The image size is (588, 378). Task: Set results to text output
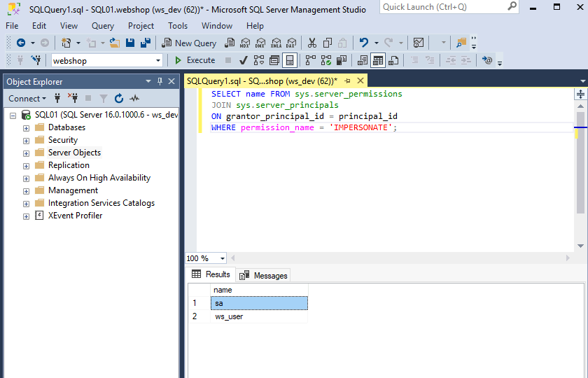(x=363, y=60)
